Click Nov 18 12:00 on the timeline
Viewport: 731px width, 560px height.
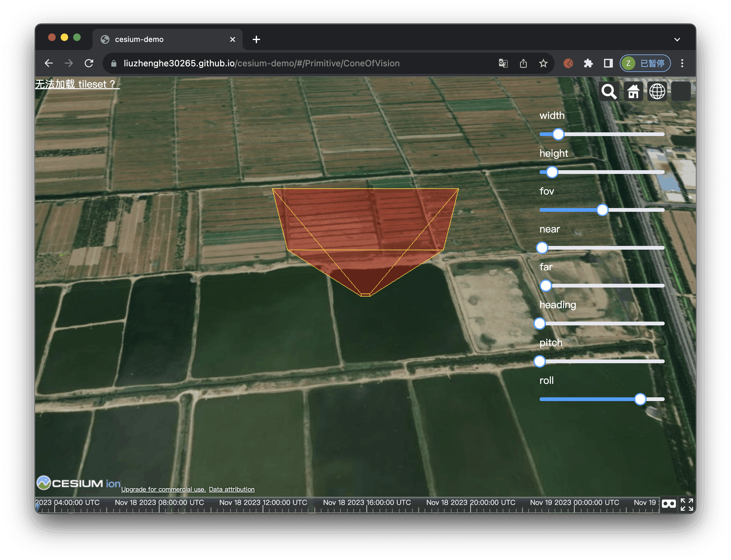263,503
